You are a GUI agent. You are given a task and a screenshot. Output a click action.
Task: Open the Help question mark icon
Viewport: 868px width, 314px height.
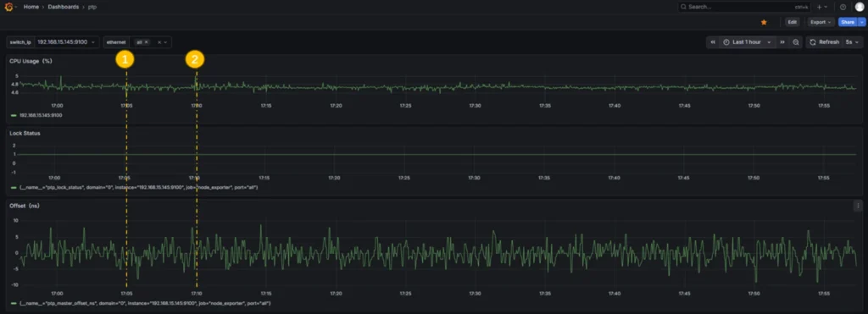(843, 7)
